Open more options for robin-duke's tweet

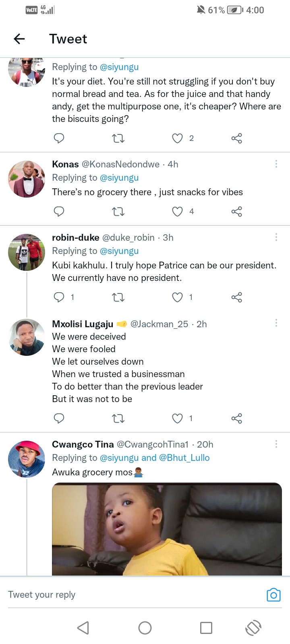point(276,237)
